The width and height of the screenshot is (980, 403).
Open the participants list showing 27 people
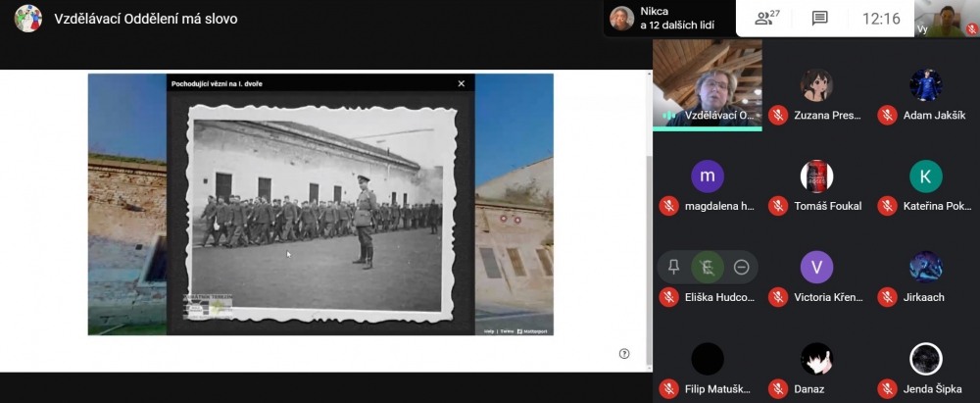(x=767, y=19)
